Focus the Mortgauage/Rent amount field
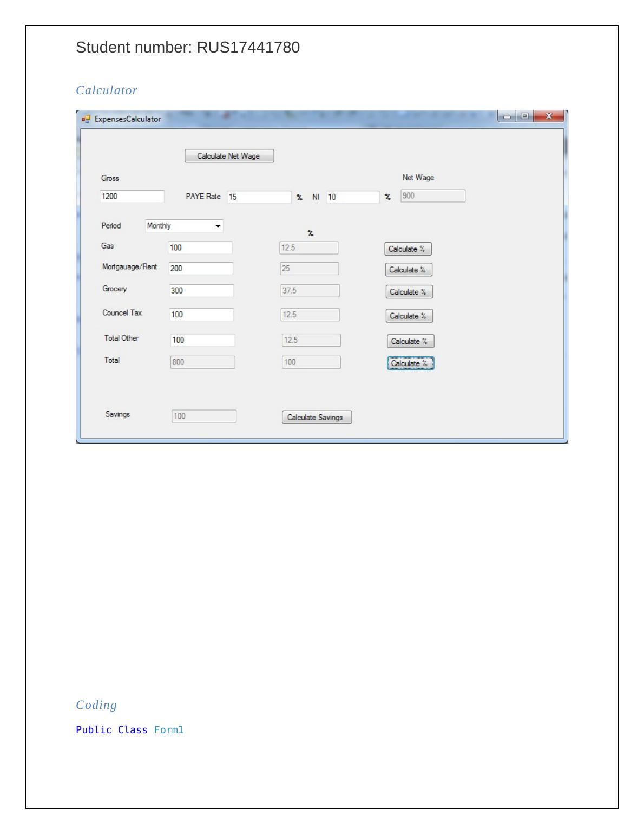Viewport: 644px width, 834px height. [200, 269]
